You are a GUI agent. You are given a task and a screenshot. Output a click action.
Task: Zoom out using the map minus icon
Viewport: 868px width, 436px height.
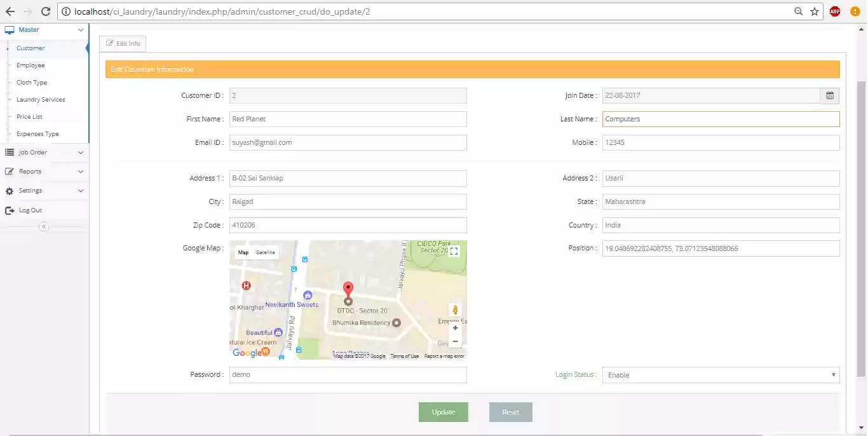tap(455, 341)
